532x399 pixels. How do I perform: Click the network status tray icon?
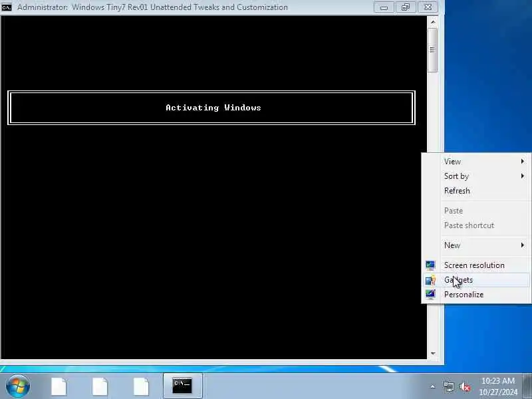click(x=448, y=386)
